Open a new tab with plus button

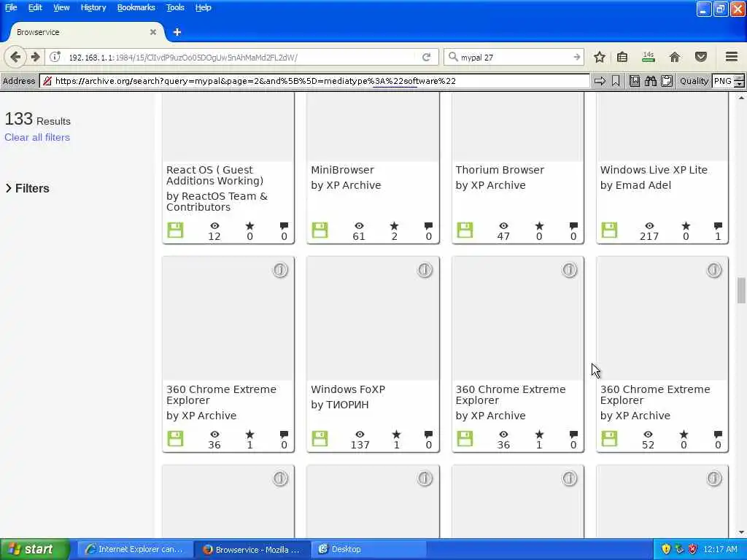177,32
